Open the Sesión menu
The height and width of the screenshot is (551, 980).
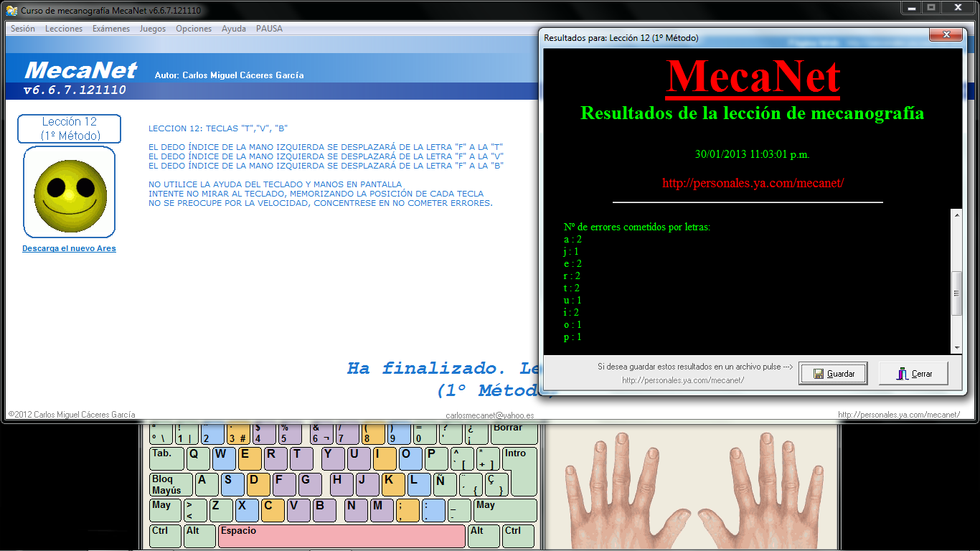pyautogui.click(x=22, y=29)
